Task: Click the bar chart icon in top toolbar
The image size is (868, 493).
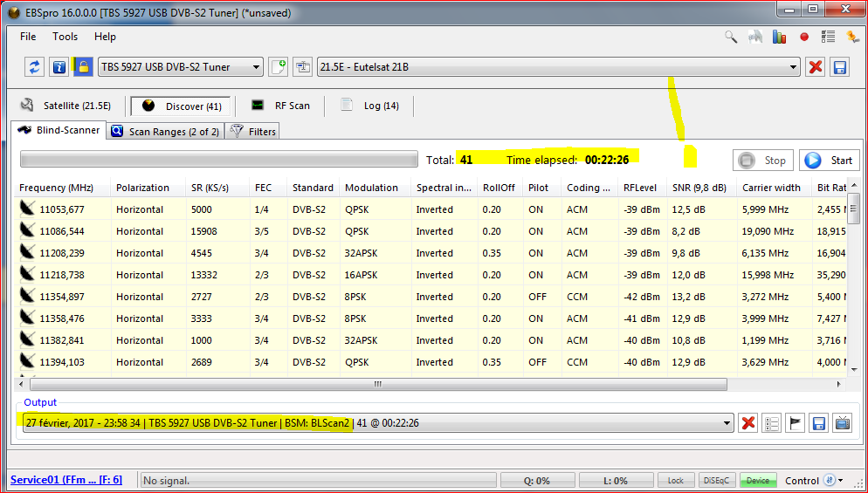Action: pyautogui.click(x=780, y=37)
